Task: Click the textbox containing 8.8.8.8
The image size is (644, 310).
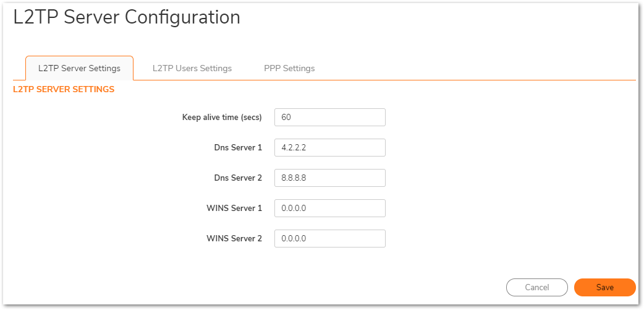Action: pos(329,178)
